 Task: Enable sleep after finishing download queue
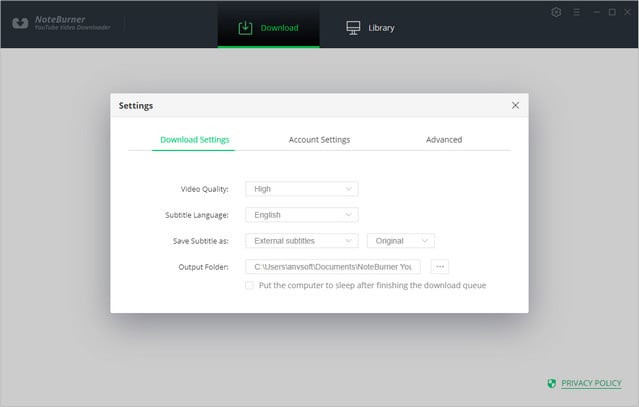point(249,285)
